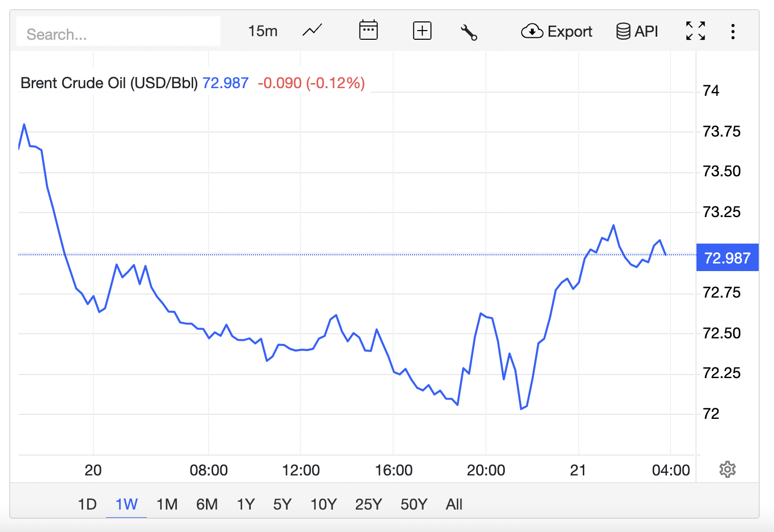
Task: Click the 16:00 time axis label
Action: tap(394, 470)
